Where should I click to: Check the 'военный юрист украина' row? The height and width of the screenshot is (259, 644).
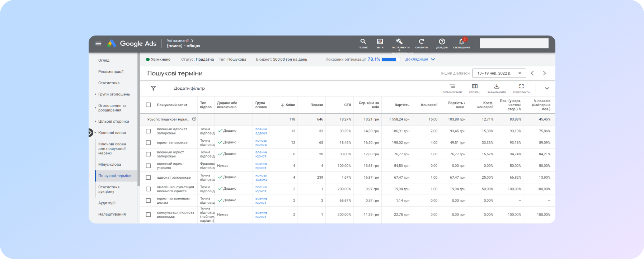click(148, 166)
